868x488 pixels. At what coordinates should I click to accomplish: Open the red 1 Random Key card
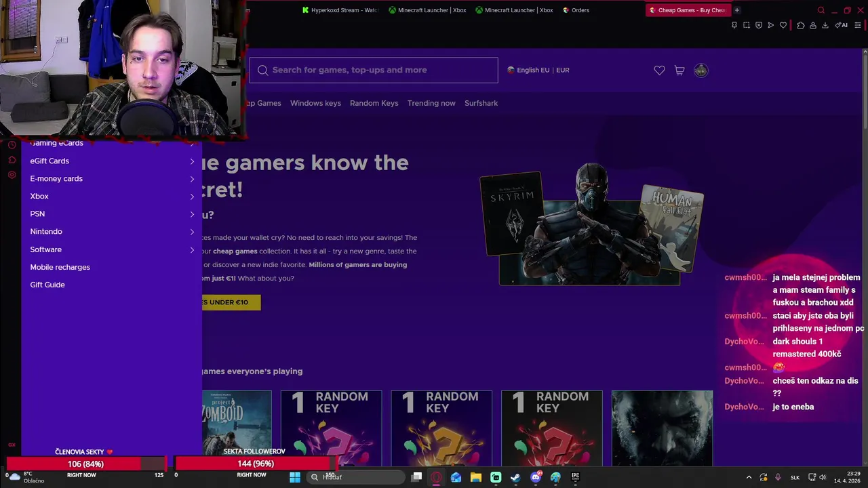551,428
